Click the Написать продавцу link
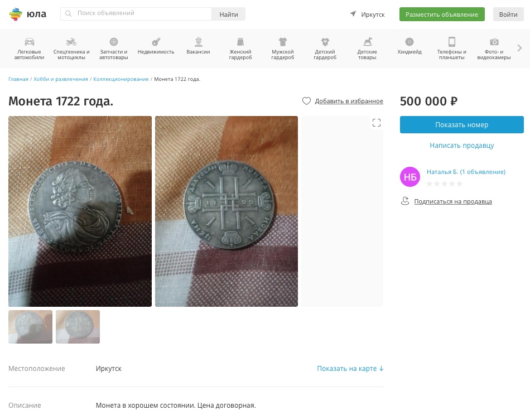Image resolution: width=530 pixels, height=420 pixels. [x=461, y=146]
